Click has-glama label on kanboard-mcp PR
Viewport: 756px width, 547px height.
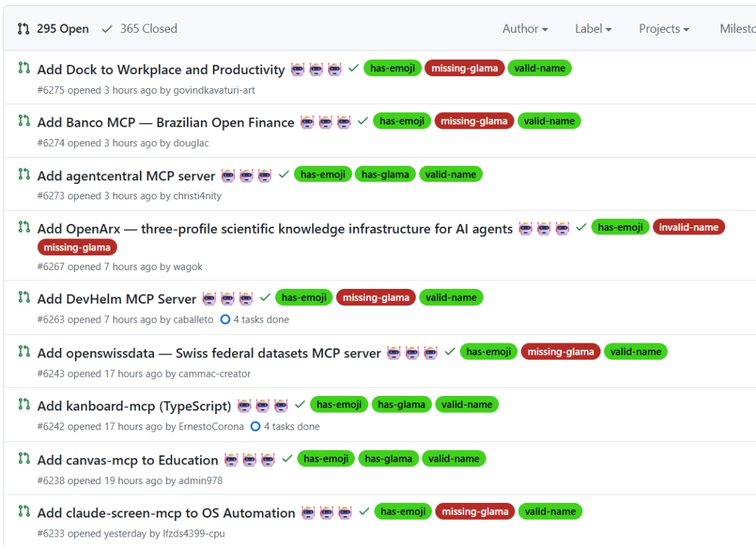tap(402, 404)
